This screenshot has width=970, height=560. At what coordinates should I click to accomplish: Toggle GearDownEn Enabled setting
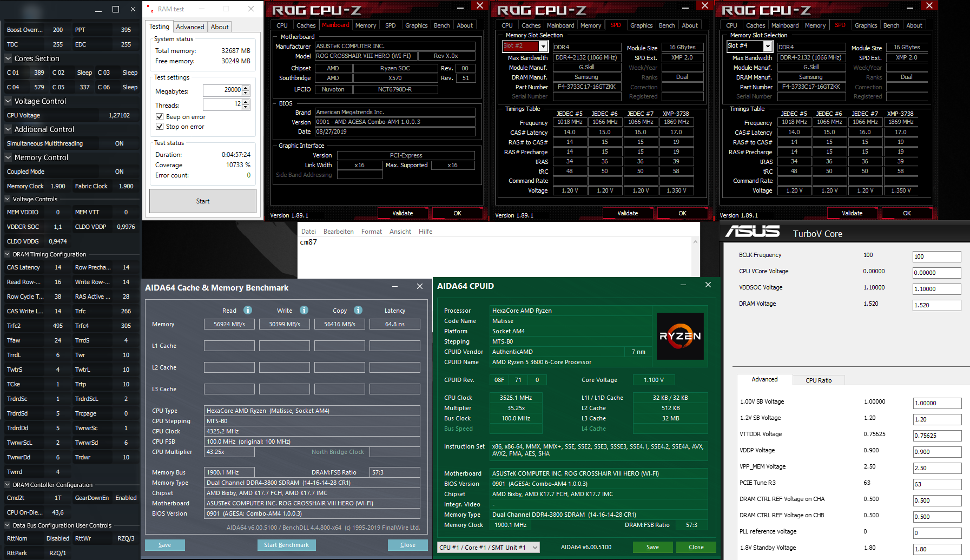(126, 498)
